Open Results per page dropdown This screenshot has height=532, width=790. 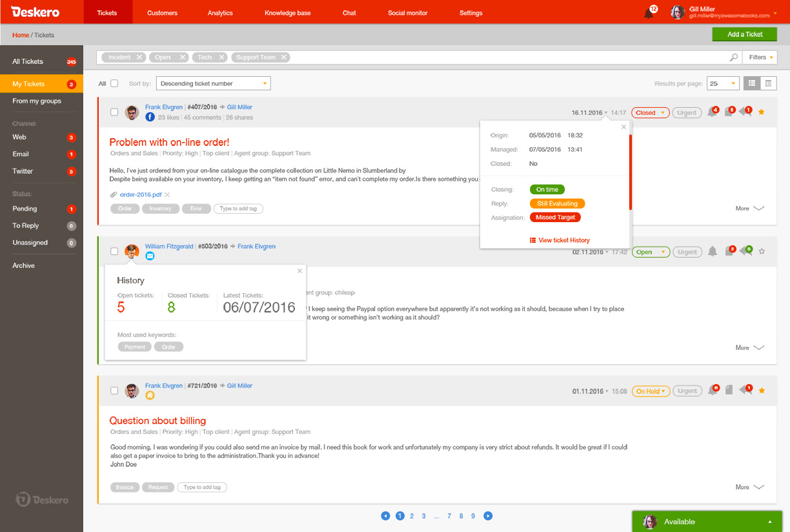[x=723, y=83]
